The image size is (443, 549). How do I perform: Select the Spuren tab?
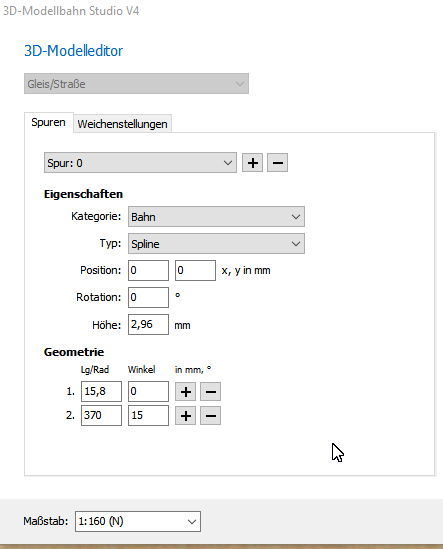coord(49,123)
